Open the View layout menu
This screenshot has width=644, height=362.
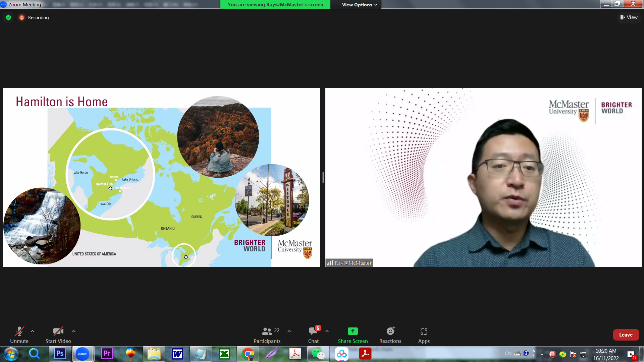629,17
